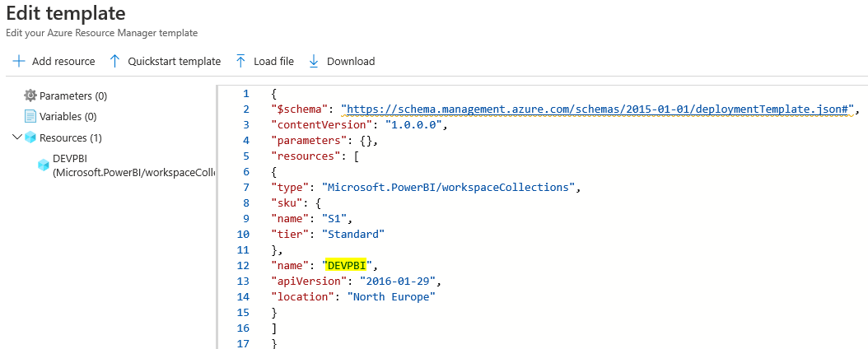Click the "North Europe" location value

pos(391,297)
